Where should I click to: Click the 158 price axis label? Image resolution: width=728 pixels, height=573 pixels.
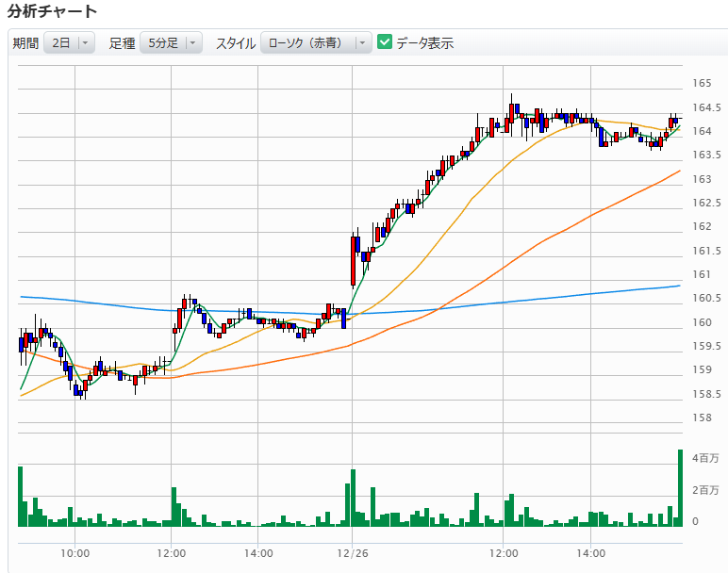701,417
